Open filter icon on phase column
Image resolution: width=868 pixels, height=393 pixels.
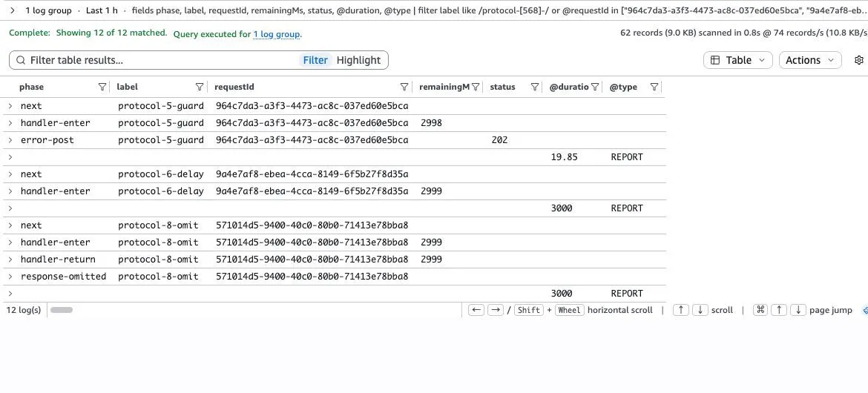click(x=102, y=87)
